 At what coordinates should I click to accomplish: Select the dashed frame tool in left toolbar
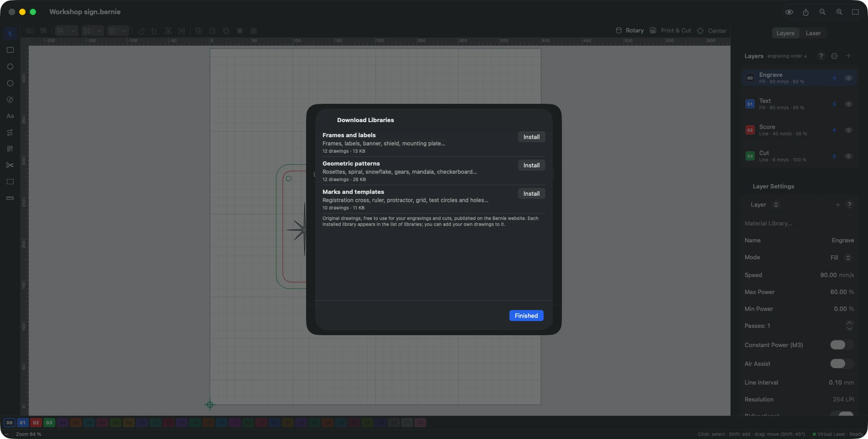point(10,182)
